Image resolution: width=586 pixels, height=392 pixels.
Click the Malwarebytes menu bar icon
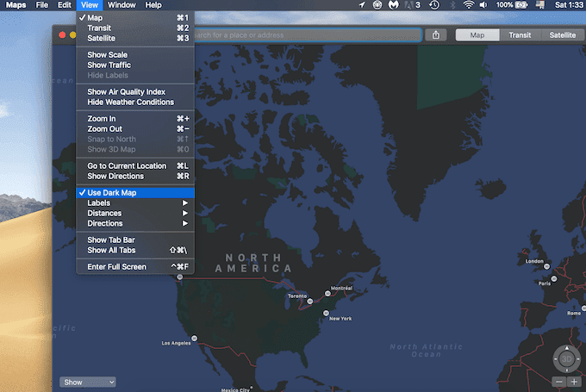pyautogui.click(x=394, y=5)
